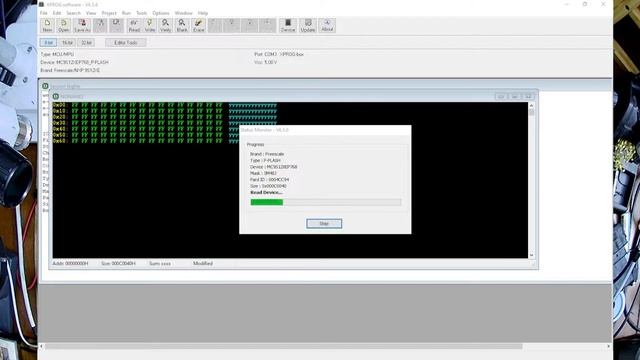Click the horizontal scrollbar left arrow
Image resolution: width=640 pixels, height=360 pixels.
point(41,346)
